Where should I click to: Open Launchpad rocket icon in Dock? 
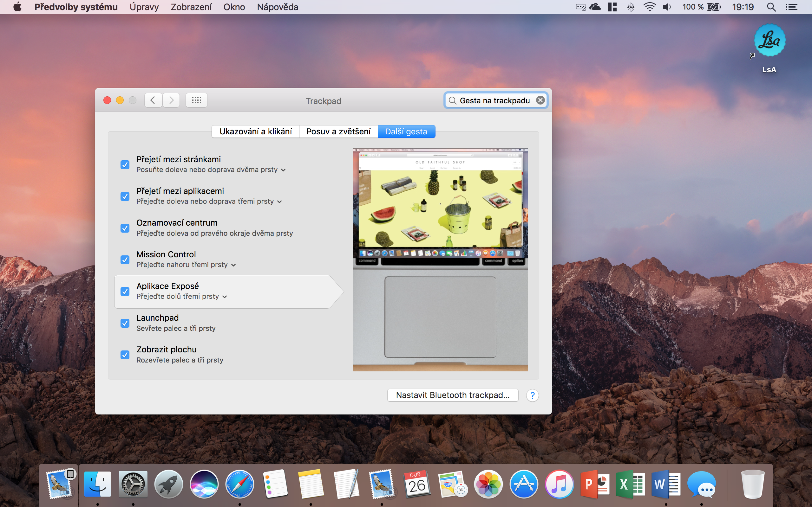(168, 484)
